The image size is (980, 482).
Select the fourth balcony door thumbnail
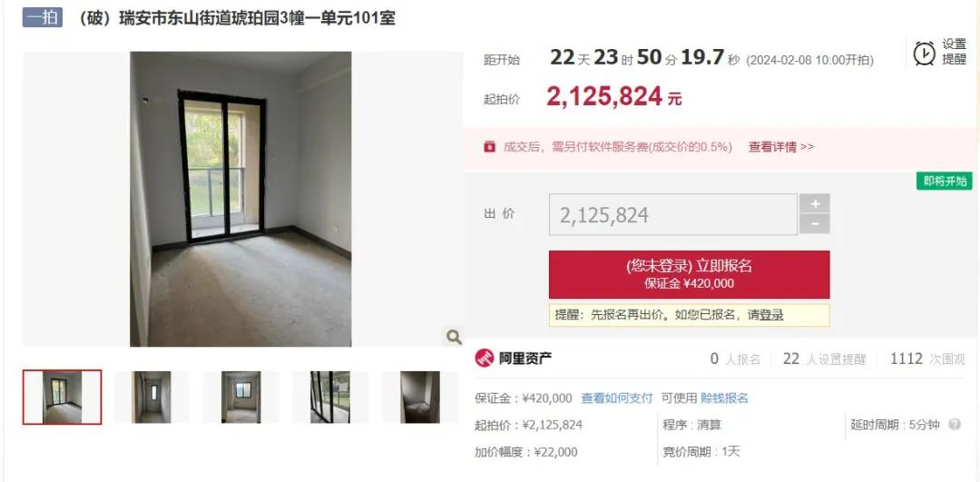(330, 397)
